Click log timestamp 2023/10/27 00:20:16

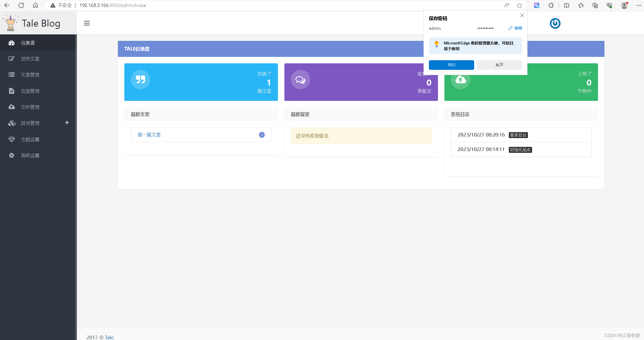[x=481, y=135]
